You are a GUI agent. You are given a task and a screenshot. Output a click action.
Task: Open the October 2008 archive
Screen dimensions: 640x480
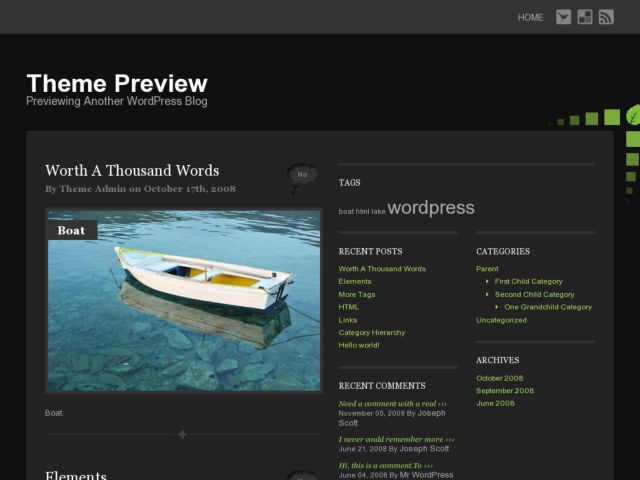point(500,378)
